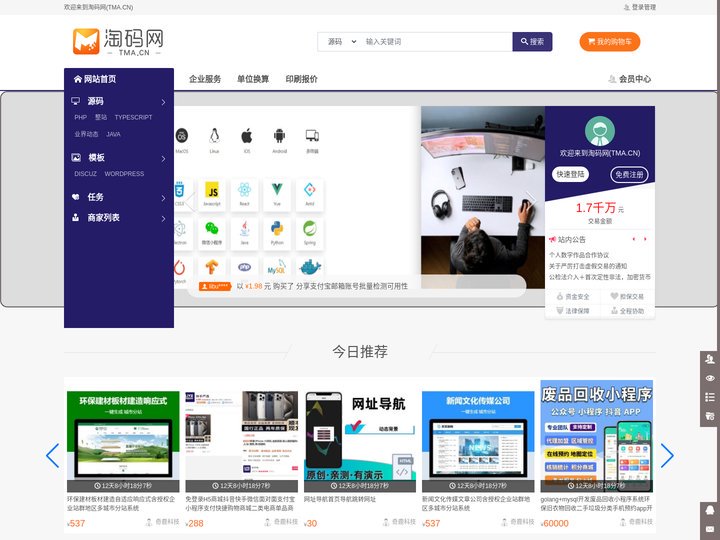Image resolution: width=720 pixels, height=540 pixels.
Task: Select the React atom tile
Action: (x=244, y=193)
